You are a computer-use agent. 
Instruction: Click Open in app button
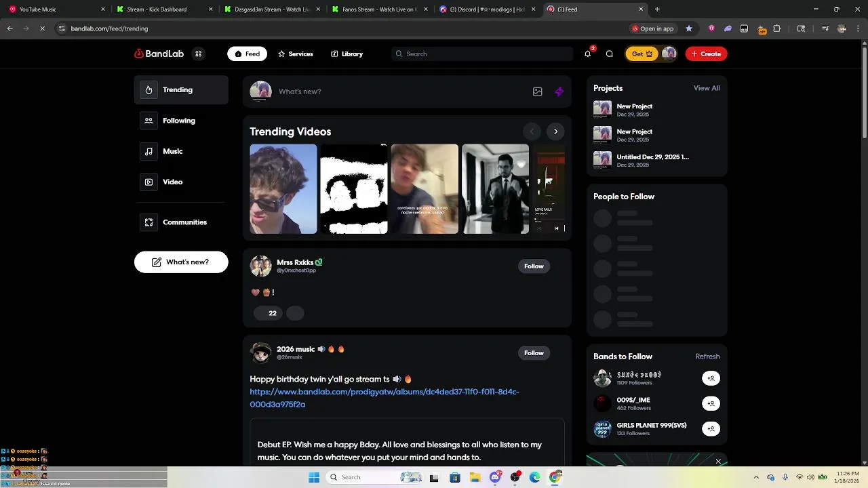pyautogui.click(x=652, y=28)
